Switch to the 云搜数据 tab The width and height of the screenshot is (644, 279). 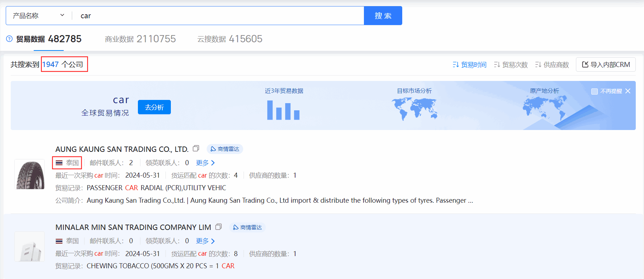click(230, 39)
